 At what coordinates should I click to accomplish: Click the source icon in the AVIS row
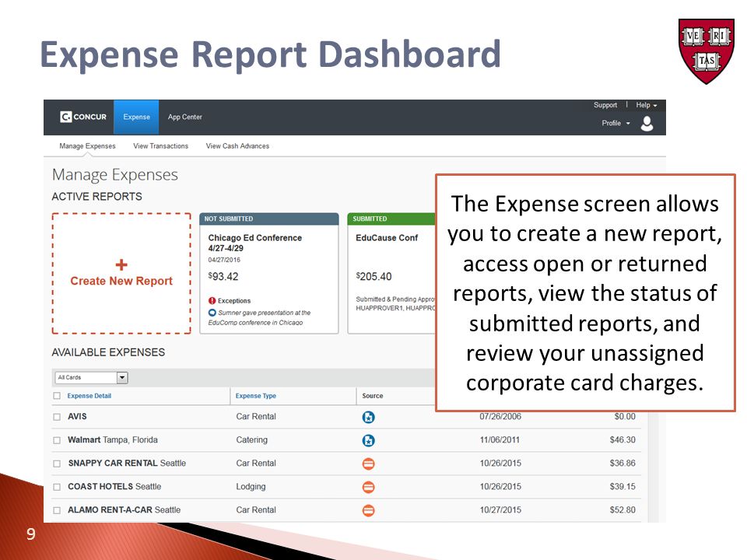(368, 417)
